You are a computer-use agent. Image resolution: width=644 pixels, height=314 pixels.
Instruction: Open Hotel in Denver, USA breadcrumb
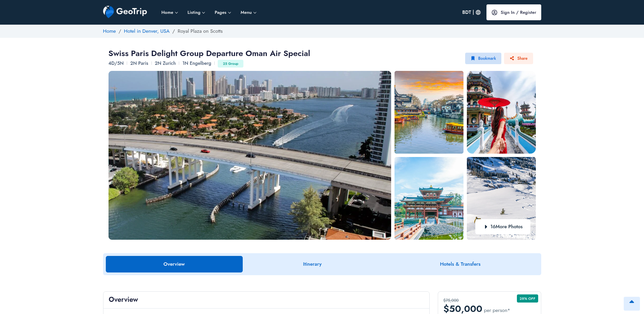147,31
